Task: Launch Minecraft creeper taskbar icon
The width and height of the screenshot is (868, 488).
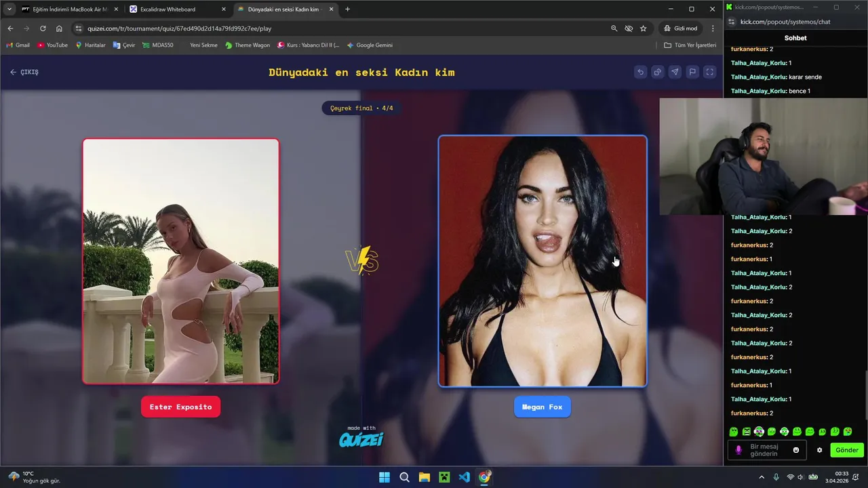Action: tap(444, 477)
